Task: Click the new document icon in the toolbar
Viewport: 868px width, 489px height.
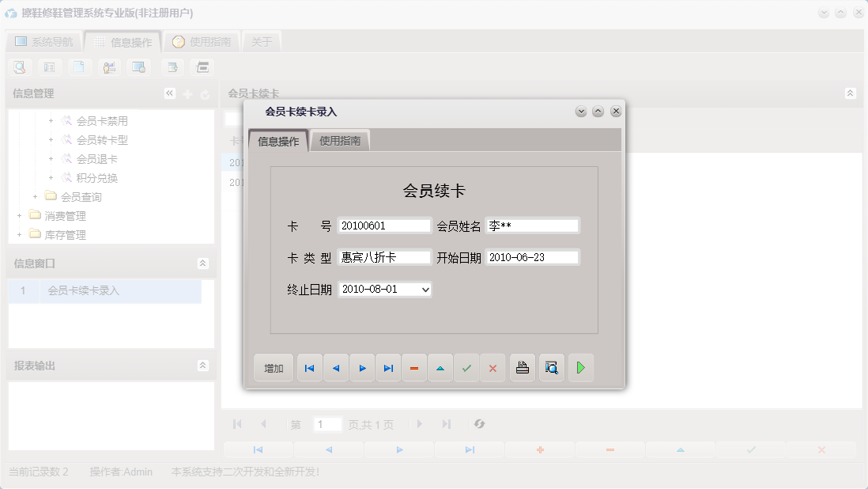Action: (x=80, y=67)
